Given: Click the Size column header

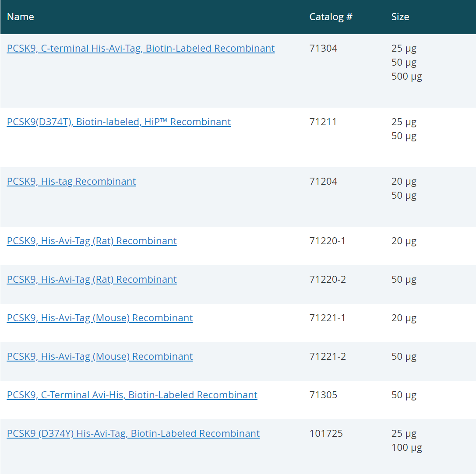Looking at the screenshot, I should (x=400, y=17).
